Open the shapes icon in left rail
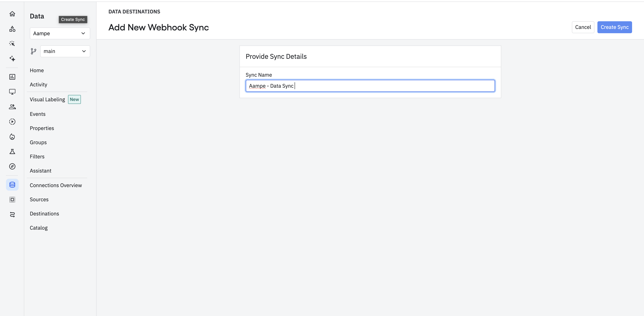This screenshot has height=316, width=644. click(12, 29)
